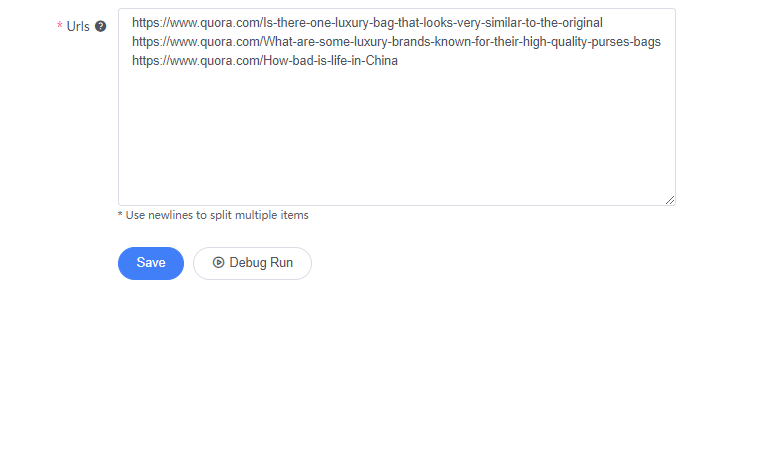Click the How-bad-is-life-in-China URL line

click(x=265, y=61)
